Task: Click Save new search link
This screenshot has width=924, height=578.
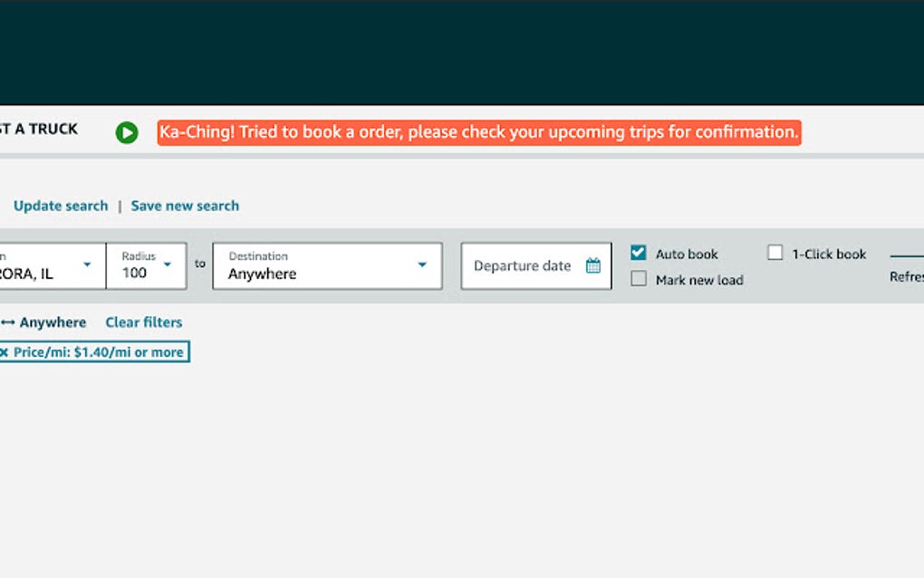Action: [x=185, y=206]
